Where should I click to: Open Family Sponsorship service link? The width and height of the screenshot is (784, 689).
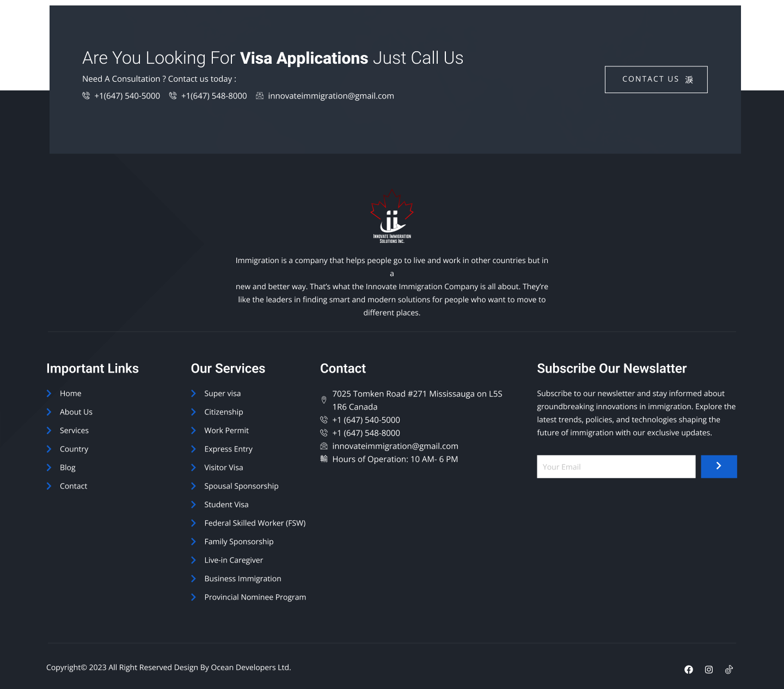pos(239,541)
